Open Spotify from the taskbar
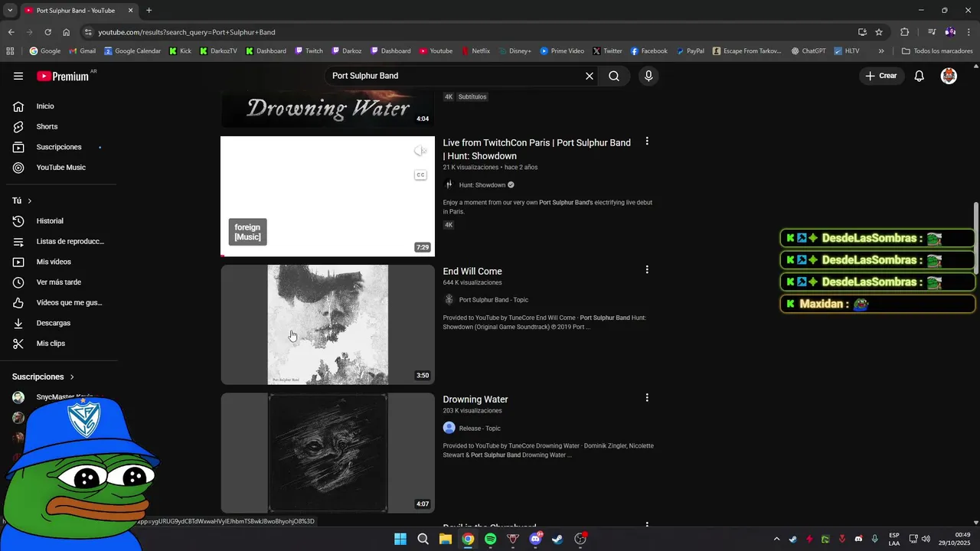Viewport: 980px width, 551px height. tap(490, 539)
